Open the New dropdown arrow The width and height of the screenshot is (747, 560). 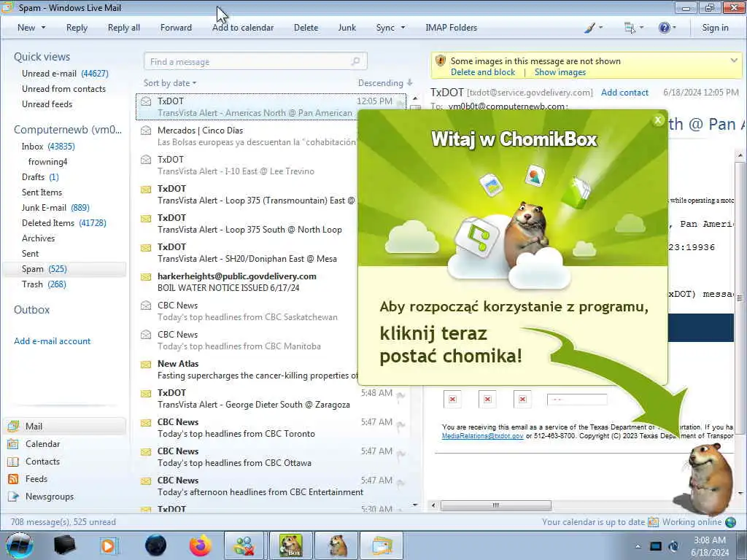coord(43,28)
